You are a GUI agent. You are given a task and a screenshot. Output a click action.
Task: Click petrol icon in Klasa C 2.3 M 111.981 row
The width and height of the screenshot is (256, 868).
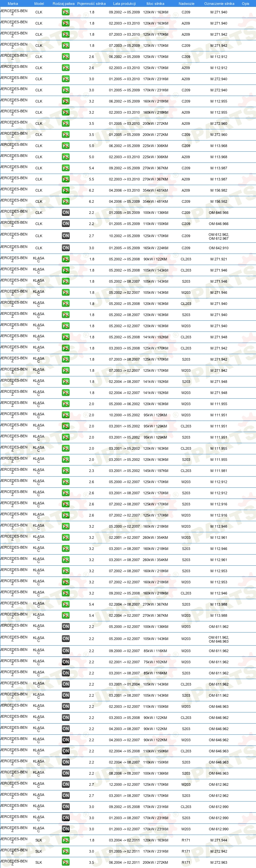click(66, 471)
